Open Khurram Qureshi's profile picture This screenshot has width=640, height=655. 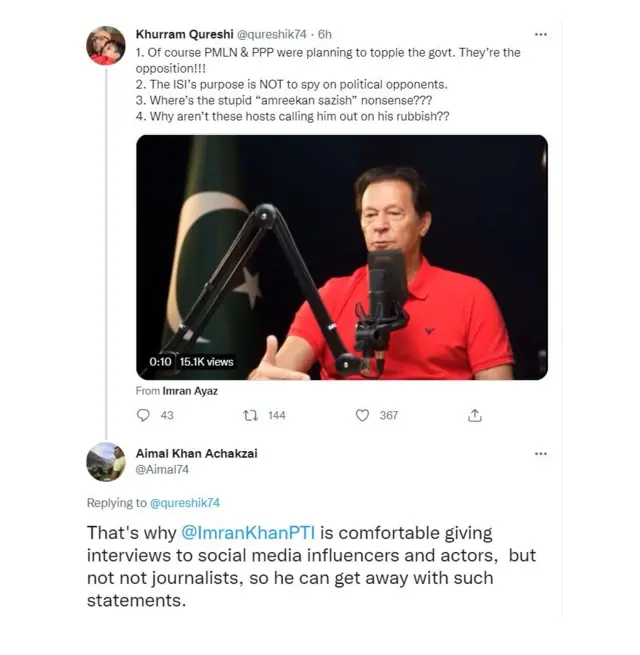point(105,46)
